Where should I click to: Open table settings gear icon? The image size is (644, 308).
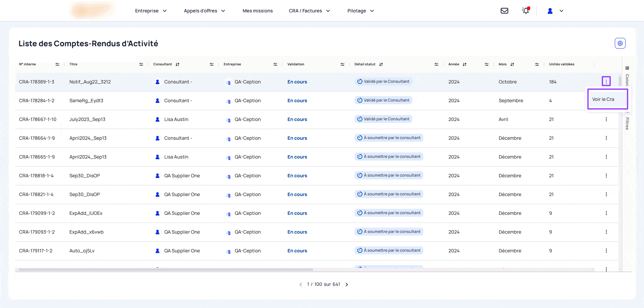click(620, 43)
